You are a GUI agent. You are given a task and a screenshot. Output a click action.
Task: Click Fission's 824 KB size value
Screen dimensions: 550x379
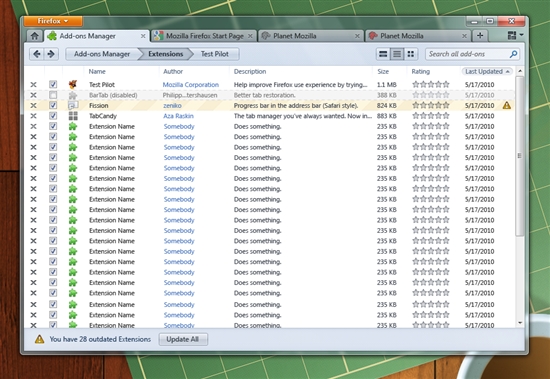click(x=387, y=105)
